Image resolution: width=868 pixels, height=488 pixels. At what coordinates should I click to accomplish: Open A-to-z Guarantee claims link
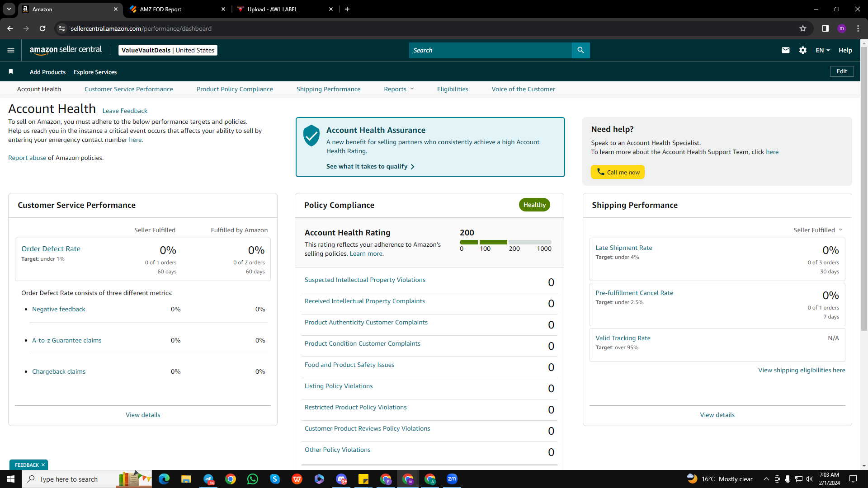click(67, 340)
